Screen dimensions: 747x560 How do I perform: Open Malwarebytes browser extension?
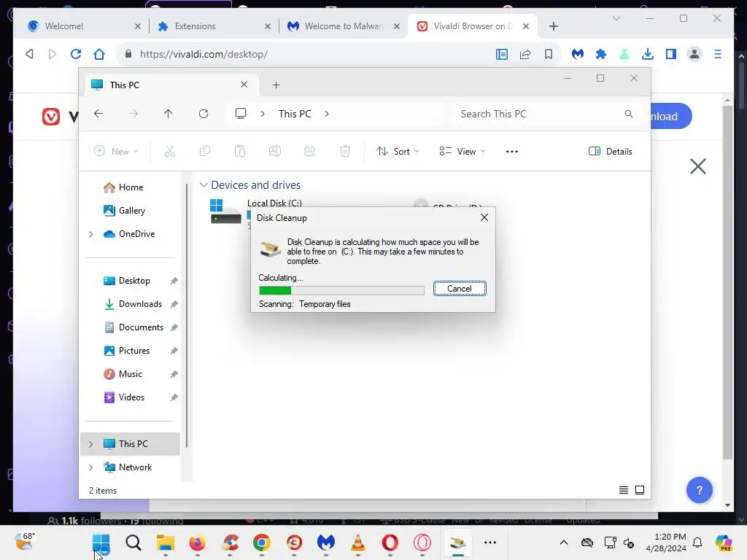pos(578,54)
